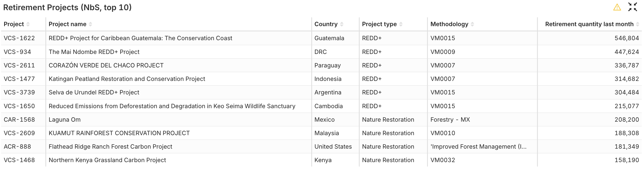644x169 pixels.
Task: Click the Retirement Projects (NbS, top 10) title
Action: (67, 7)
